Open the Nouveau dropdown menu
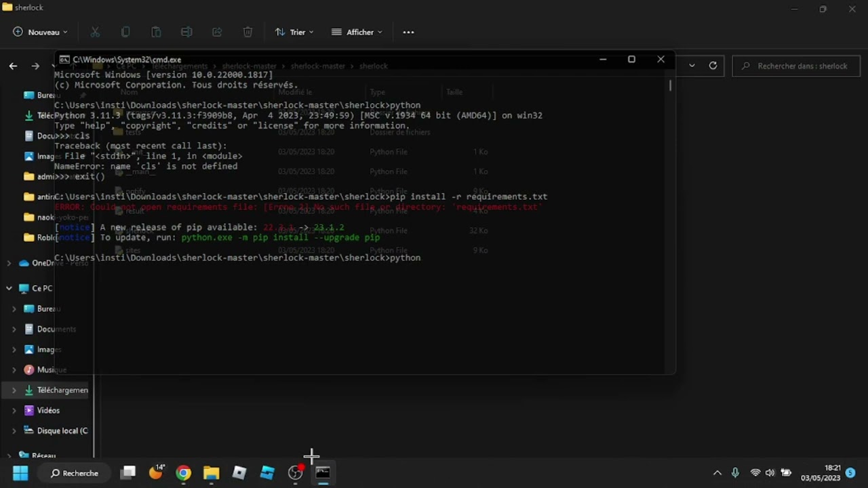This screenshot has width=868, height=488. tap(41, 32)
